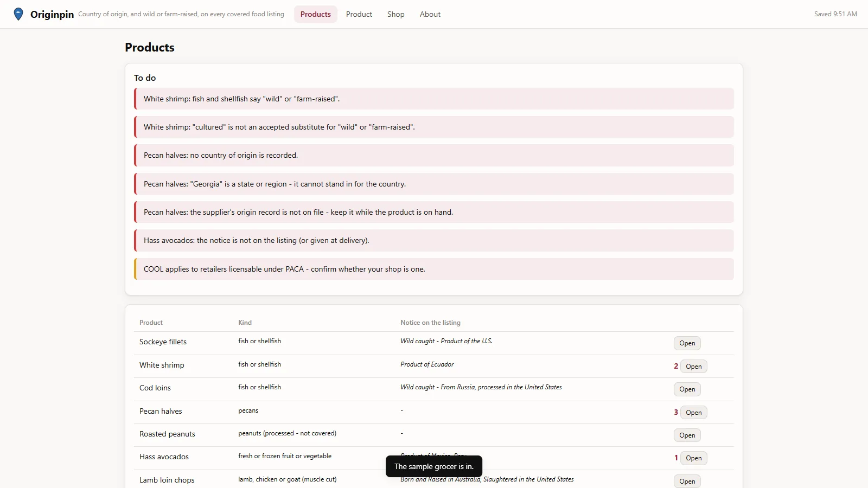Click the Pecan halves no country recorded item

click(x=434, y=155)
